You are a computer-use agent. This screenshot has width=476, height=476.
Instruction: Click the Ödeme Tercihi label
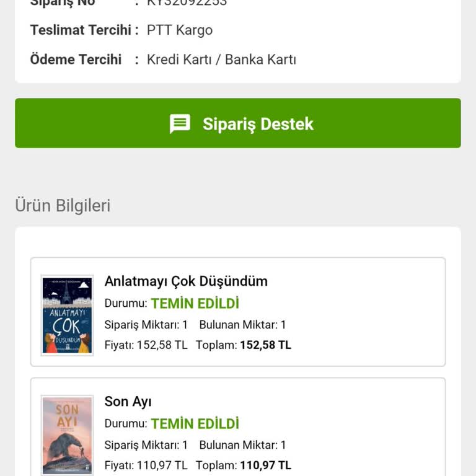pos(76,60)
